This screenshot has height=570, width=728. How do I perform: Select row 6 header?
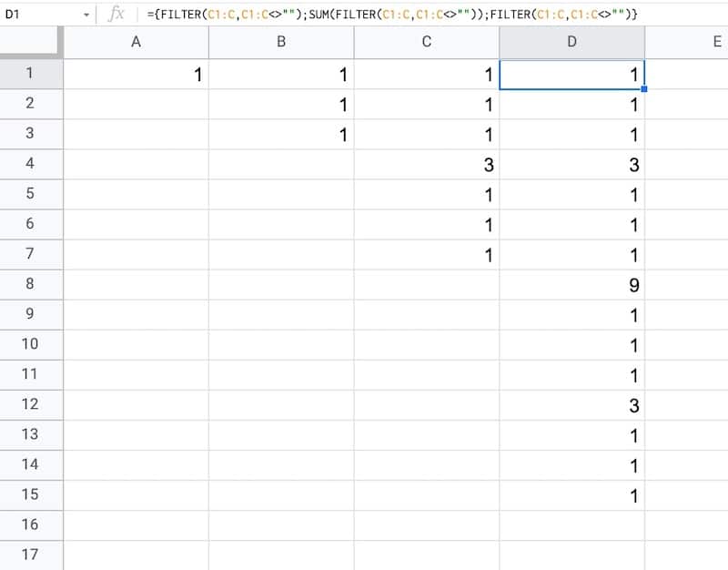click(31, 224)
